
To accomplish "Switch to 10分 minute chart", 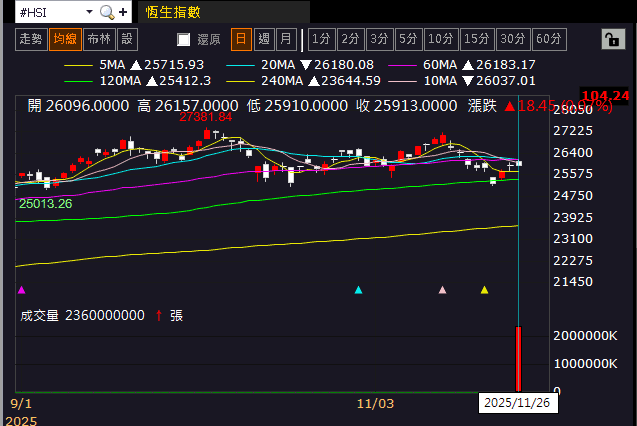I will (441, 39).
